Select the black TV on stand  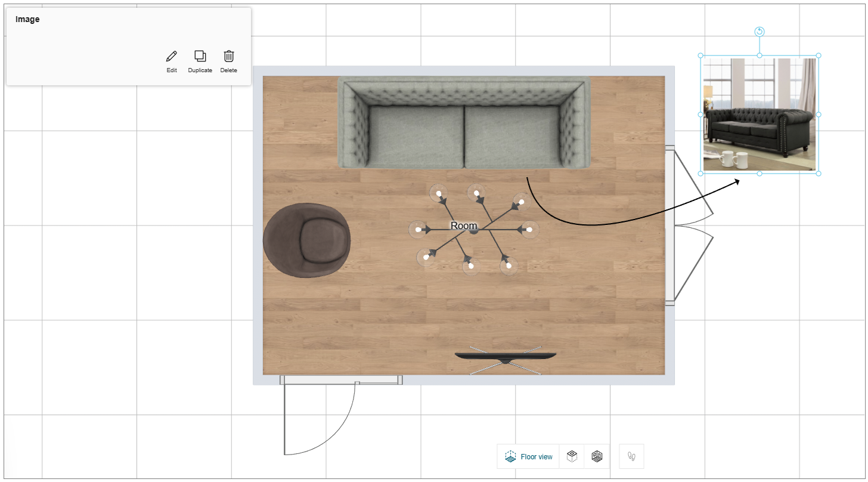[506, 357]
